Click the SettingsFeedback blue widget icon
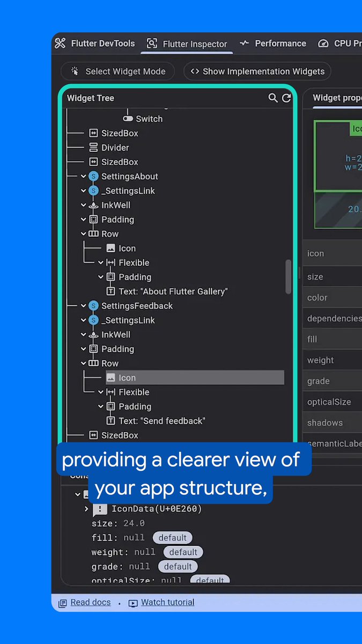Viewport: 362px width, 644px height. pos(93,305)
